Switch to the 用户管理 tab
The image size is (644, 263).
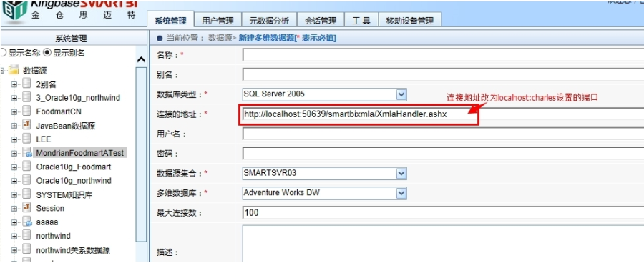[218, 21]
